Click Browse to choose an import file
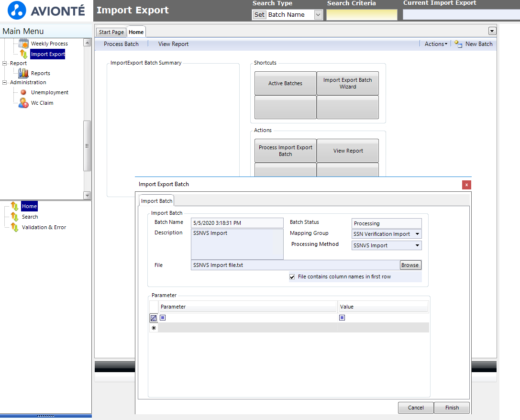Image resolution: width=520 pixels, height=420 pixels. point(410,265)
